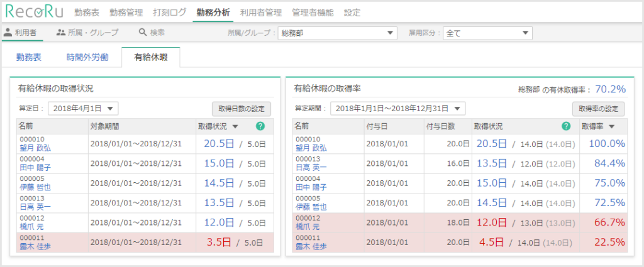This screenshot has width=644, height=267.
Task: Click green help icon in 取得率 right table
Action: 566,126
